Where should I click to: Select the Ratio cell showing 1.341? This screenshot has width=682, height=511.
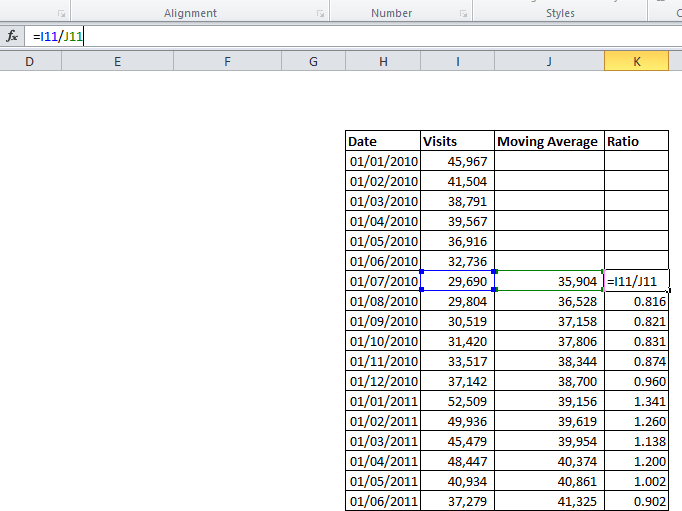tap(636, 401)
